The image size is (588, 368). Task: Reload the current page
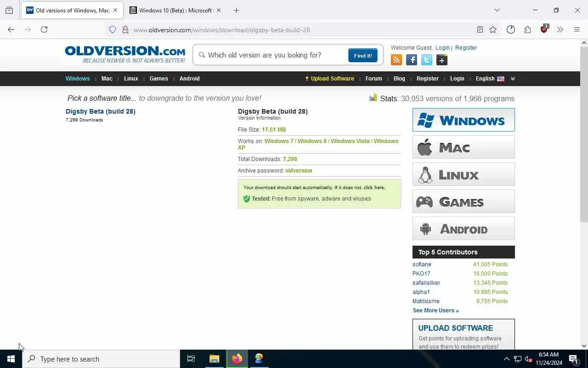coord(44,29)
